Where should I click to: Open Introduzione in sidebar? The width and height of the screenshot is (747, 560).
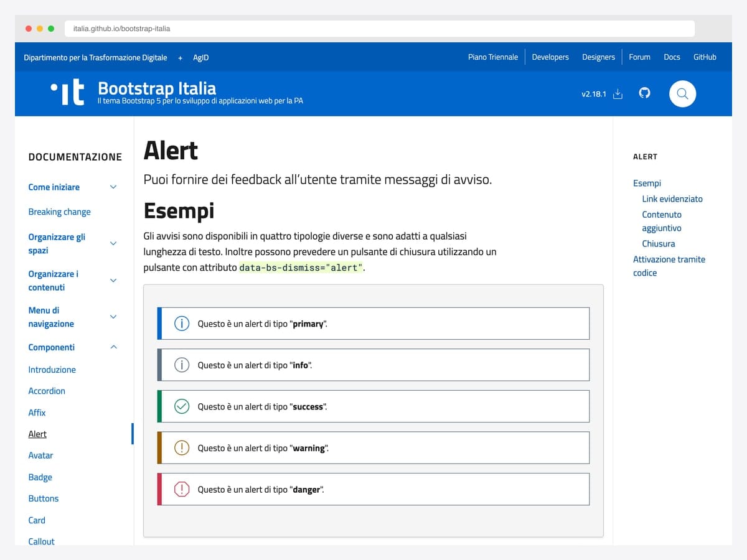click(x=52, y=370)
